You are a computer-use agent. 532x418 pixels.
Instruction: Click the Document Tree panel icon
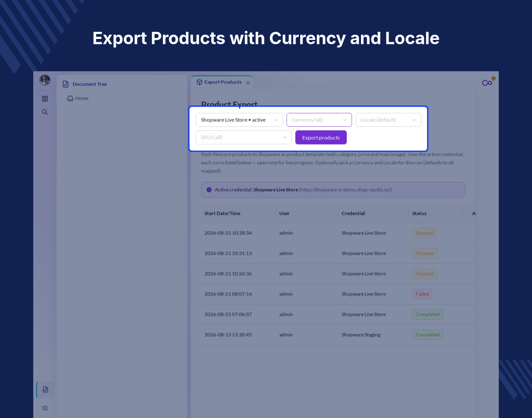click(x=66, y=84)
